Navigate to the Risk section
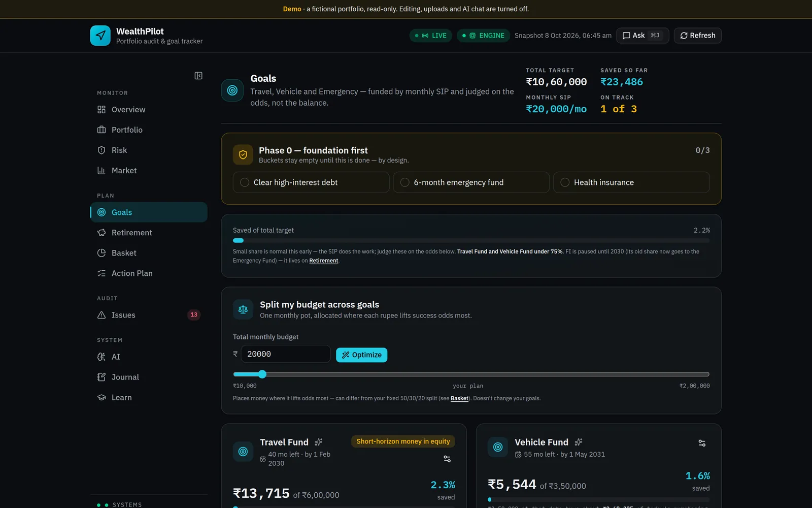This screenshot has height=508, width=812. pyautogui.click(x=149, y=150)
